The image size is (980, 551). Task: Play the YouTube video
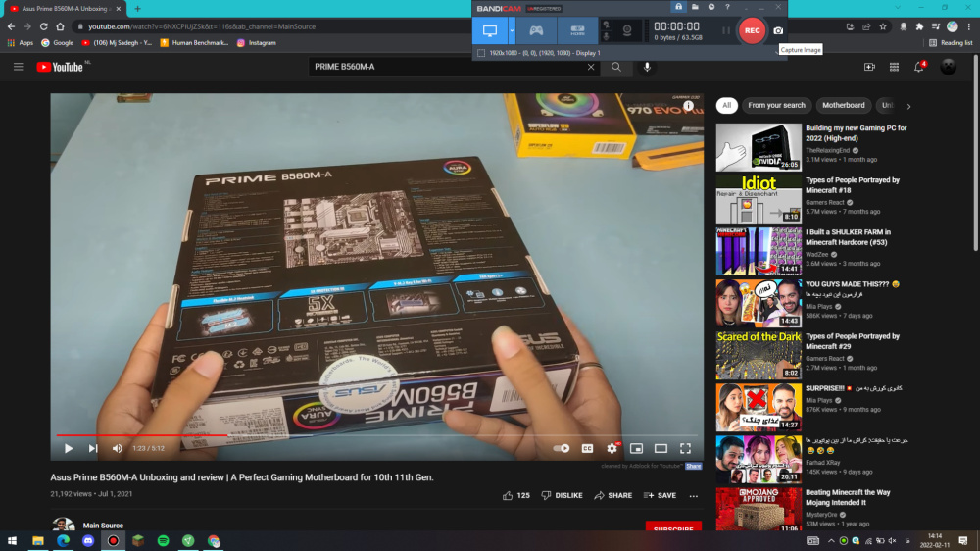[69, 448]
